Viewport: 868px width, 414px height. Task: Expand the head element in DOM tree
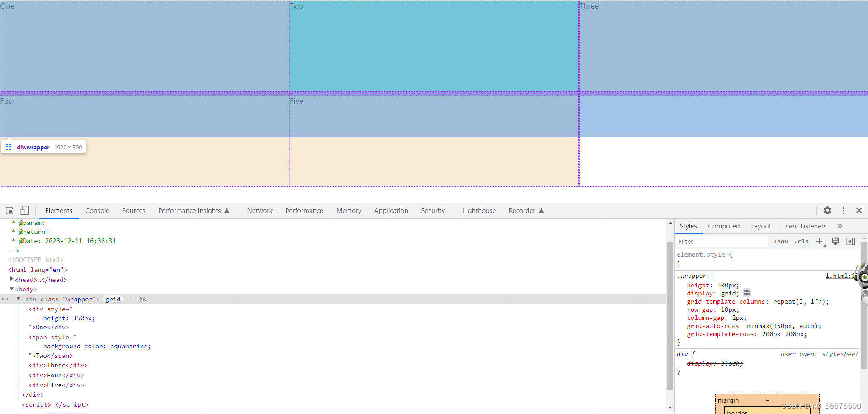(x=11, y=279)
